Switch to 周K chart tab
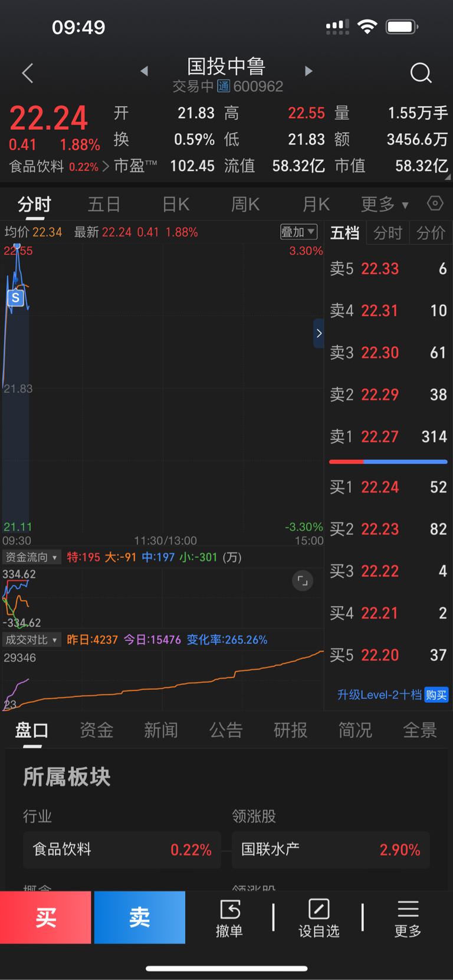Screen dimensions: 453x980 point(245,205)
